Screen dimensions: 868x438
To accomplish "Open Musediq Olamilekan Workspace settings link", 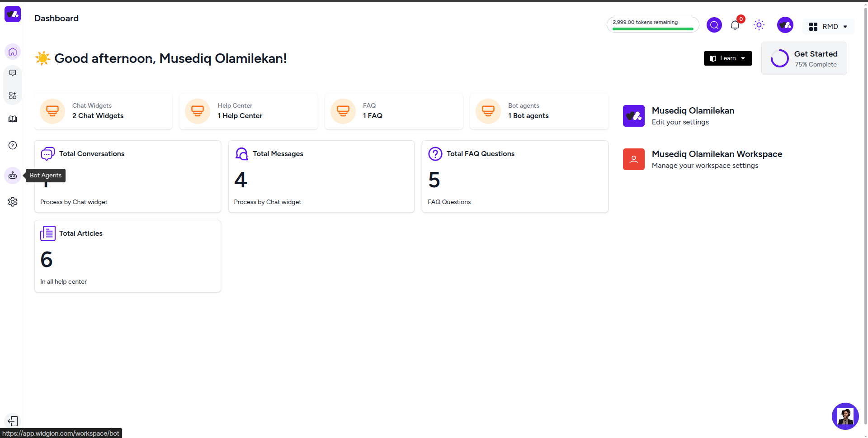I will [717, 159].
